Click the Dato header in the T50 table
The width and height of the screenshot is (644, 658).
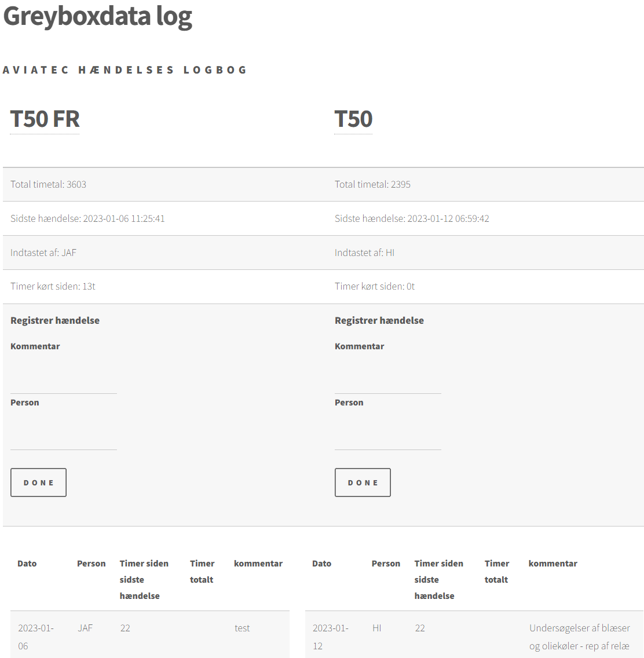pos(322,564)
